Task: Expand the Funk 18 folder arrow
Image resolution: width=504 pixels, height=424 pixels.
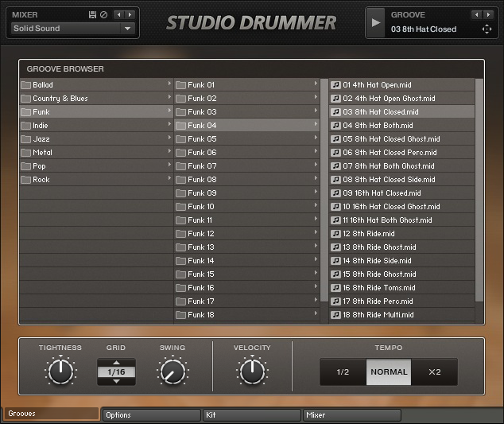Action: pos(316,313)
